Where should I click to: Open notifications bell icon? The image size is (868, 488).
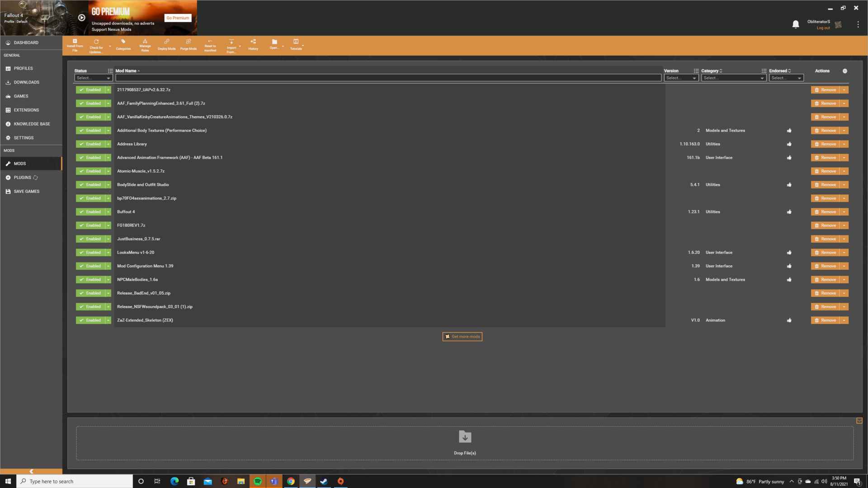(x=796, y=24)
